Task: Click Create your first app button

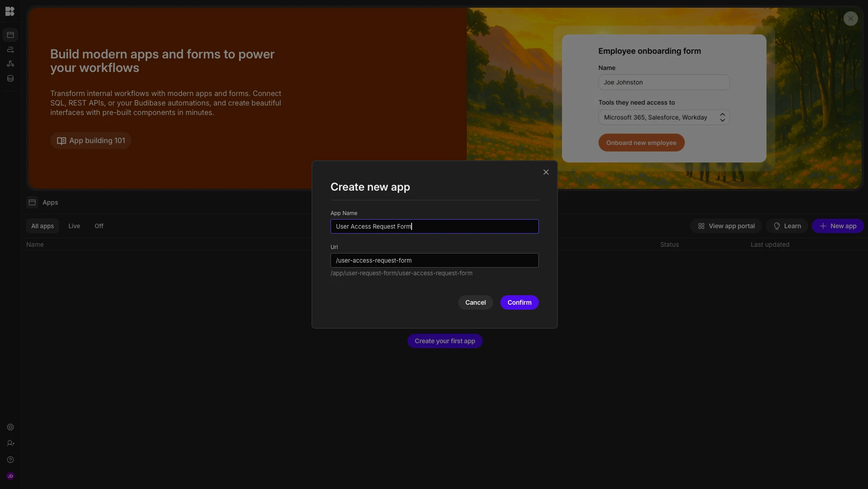Action: coord(445,341)
